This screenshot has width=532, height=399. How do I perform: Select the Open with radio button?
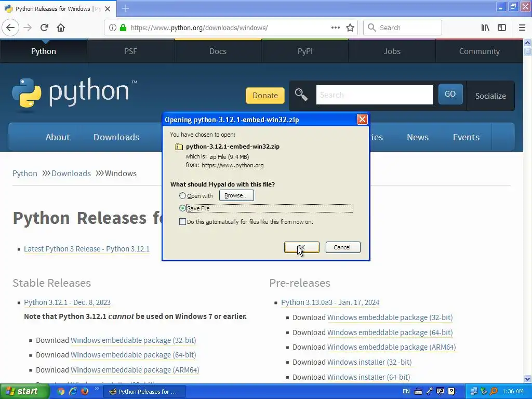pos(182,196)
